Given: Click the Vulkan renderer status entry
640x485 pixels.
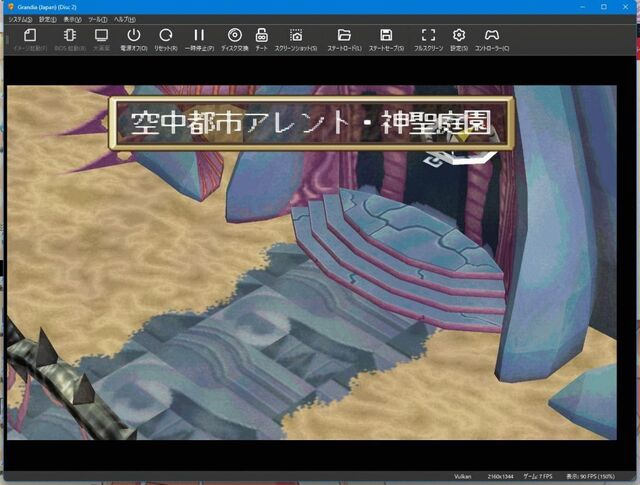Looking at the screenshot, I should coord(462,476).
